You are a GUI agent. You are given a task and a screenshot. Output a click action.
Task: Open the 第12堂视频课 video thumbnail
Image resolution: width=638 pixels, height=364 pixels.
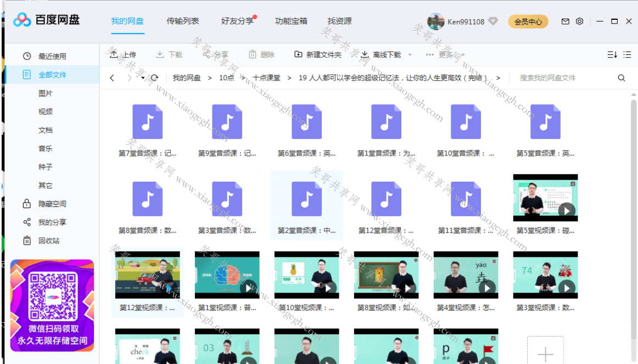coord(147,275)
